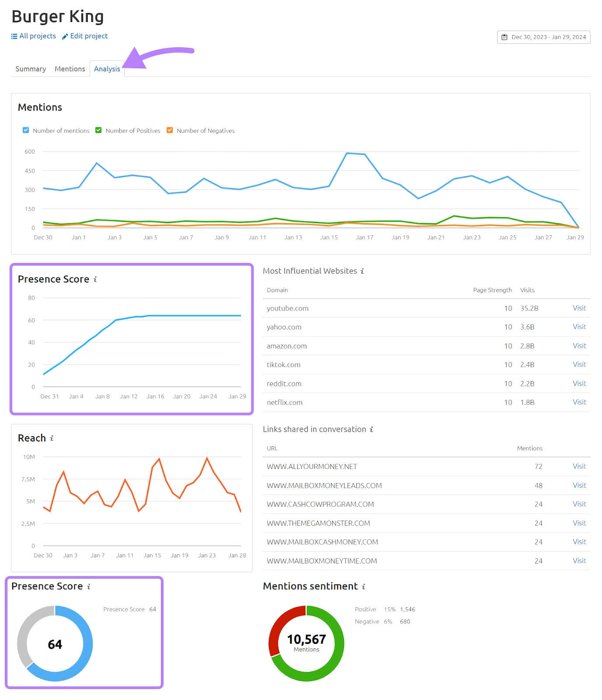Open info icon beside Links shared in conversation
The width and height of the screenshot is (602, 700).
(x=371, y=430)
